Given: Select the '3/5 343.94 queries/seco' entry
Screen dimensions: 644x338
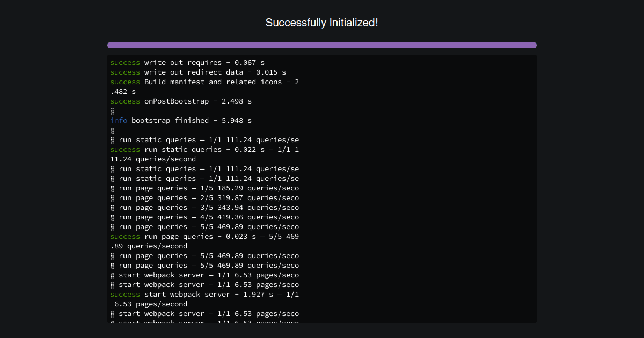Looking at the screenshot, I should [207, 207].
